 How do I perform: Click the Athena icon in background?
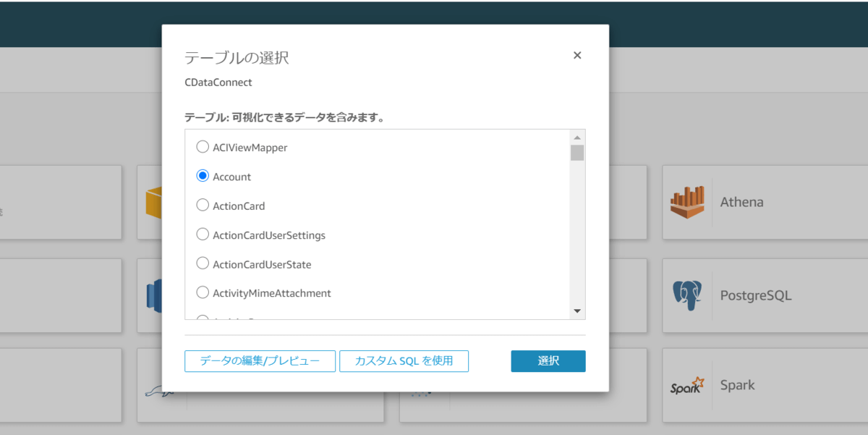tap(687, 202)
